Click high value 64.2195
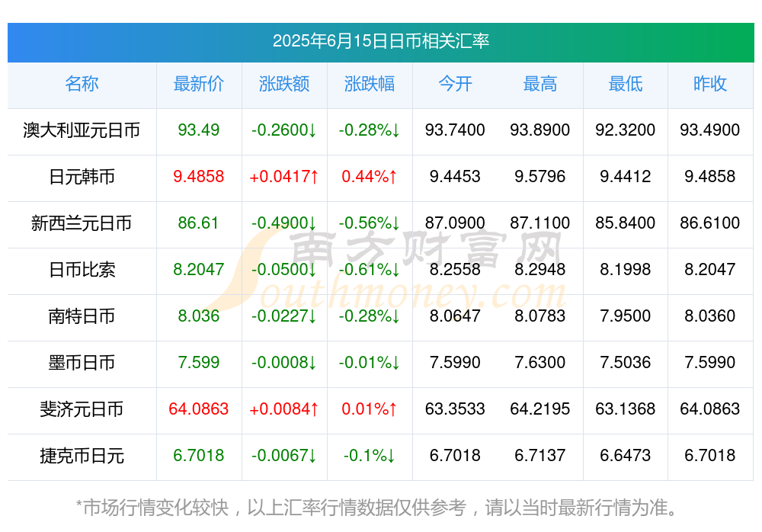The height and width of the screenshot is (532, 762). tap(540, 409)
